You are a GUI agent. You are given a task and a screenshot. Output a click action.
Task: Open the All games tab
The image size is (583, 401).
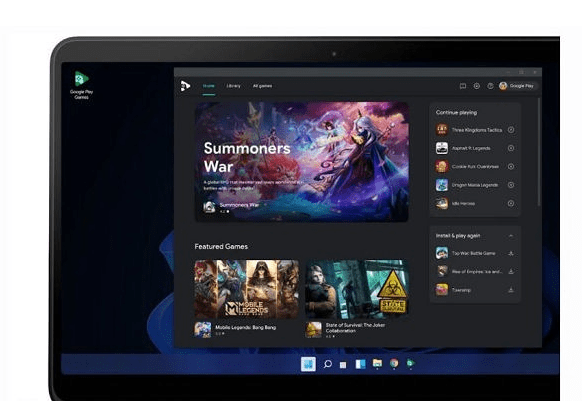click(262, 86)
